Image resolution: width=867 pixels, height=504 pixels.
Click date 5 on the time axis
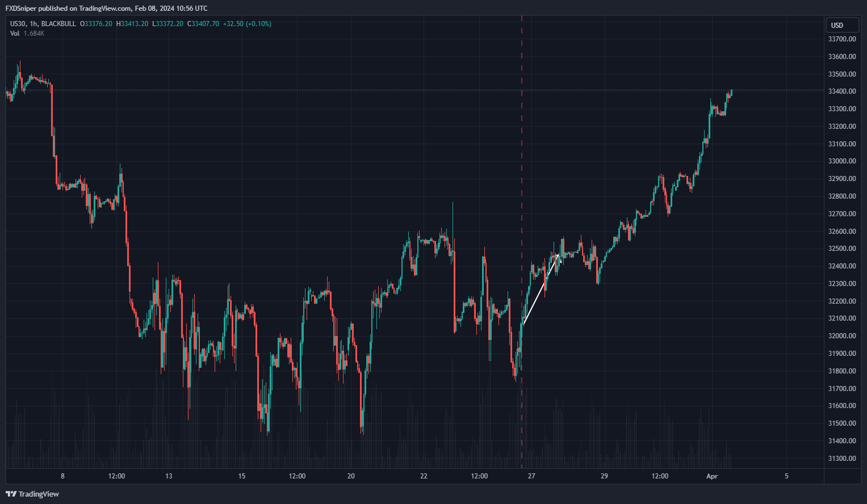786,476
